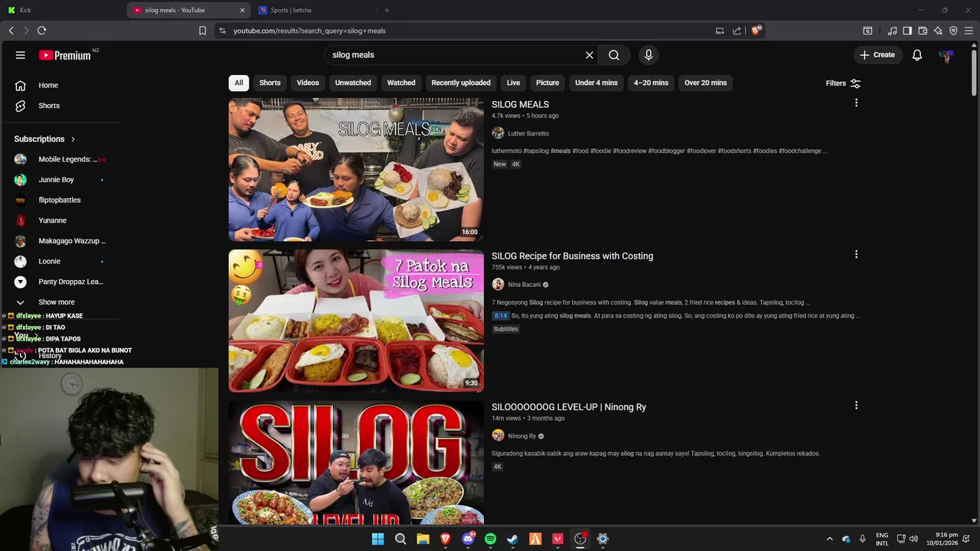Image resolution: width=980 pixels, height=551 pixels.
Task: Play the 7 Patok na Silog Meals thumbnail
Action: 356,321
